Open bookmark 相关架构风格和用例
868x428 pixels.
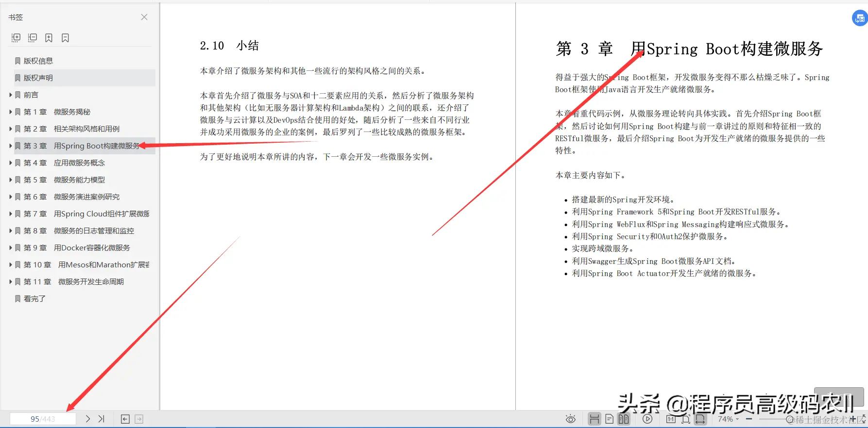pyautogui.click(x=86, y=129)
